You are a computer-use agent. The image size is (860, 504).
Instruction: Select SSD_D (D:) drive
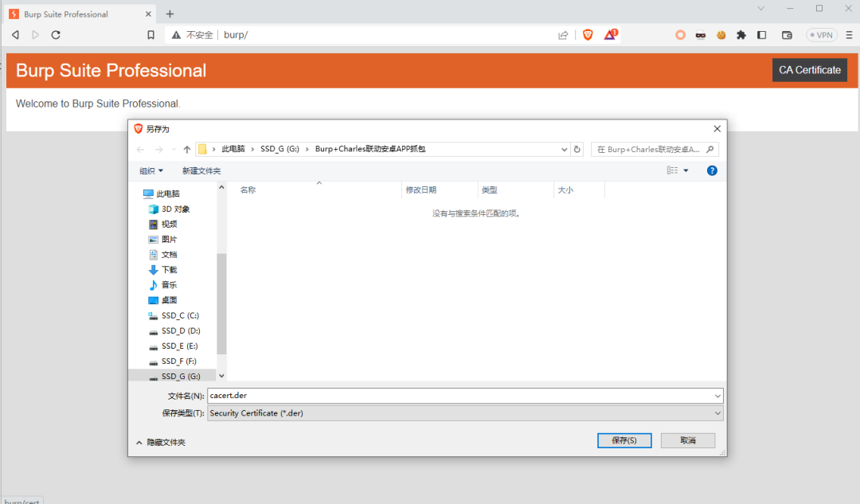point(181,330)
